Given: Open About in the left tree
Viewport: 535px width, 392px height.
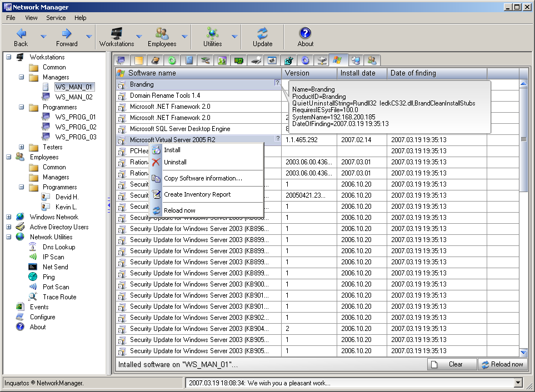Looking at the screenshot, I should [x=38, y=327].
